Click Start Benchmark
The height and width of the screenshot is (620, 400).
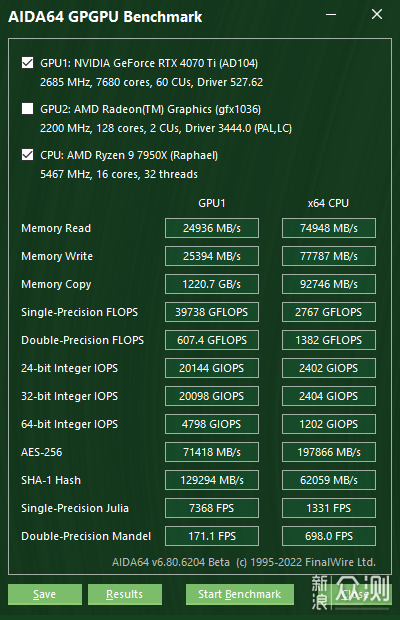coord(240,594)
